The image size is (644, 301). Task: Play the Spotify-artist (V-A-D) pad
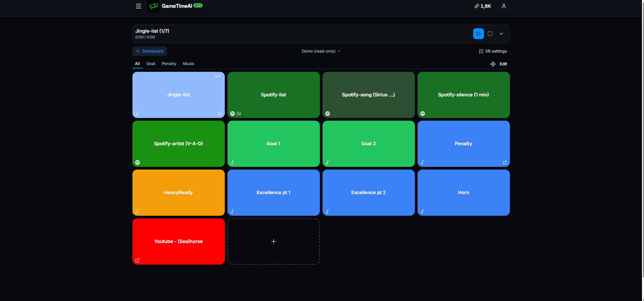[x=179, y=144]
